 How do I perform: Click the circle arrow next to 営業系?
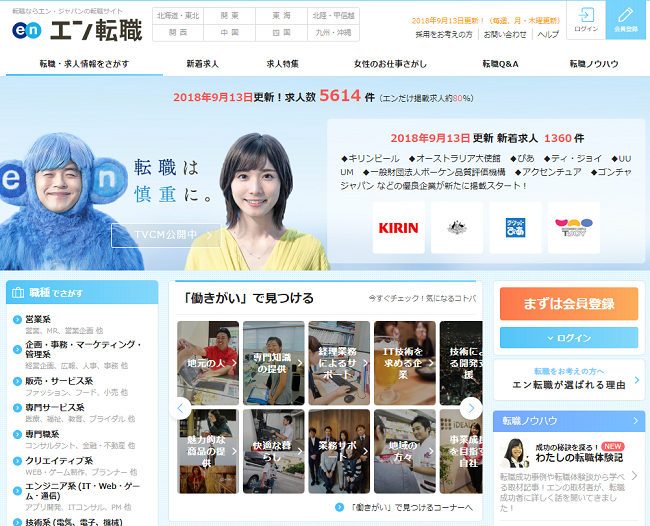pos(17,320)
